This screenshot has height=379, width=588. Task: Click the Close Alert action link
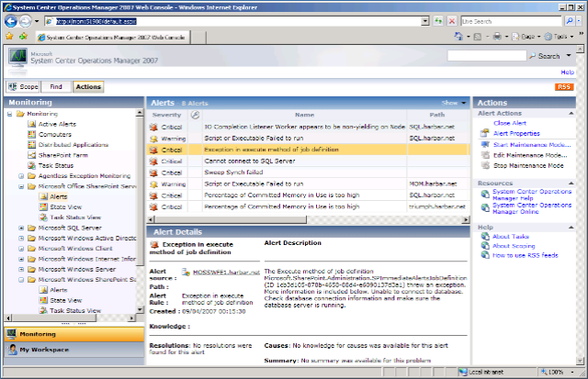coord(510,123)
